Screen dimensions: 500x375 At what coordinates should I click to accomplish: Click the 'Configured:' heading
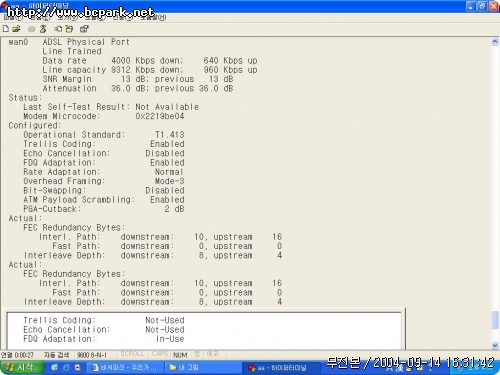(35, 126)
